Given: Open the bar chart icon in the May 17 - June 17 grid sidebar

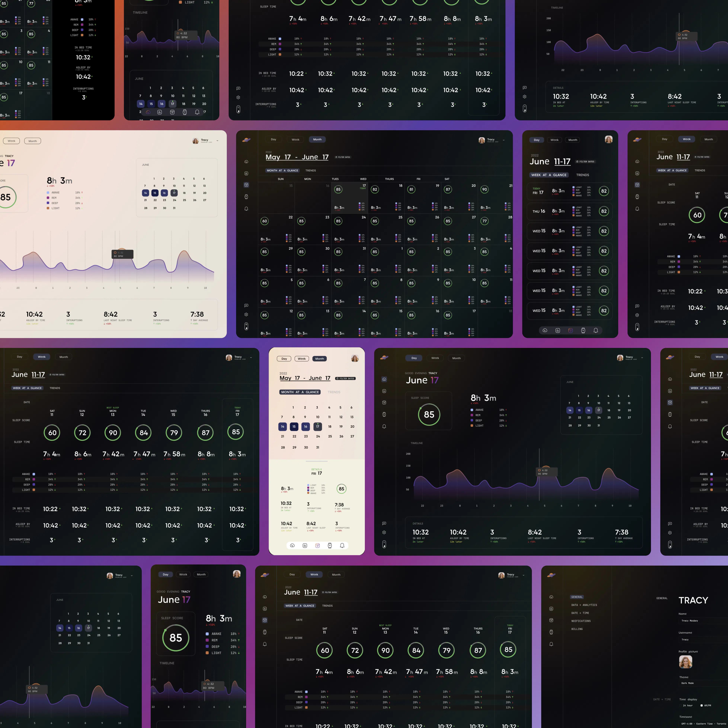Looking at the screenshot, I should [246, 173].
